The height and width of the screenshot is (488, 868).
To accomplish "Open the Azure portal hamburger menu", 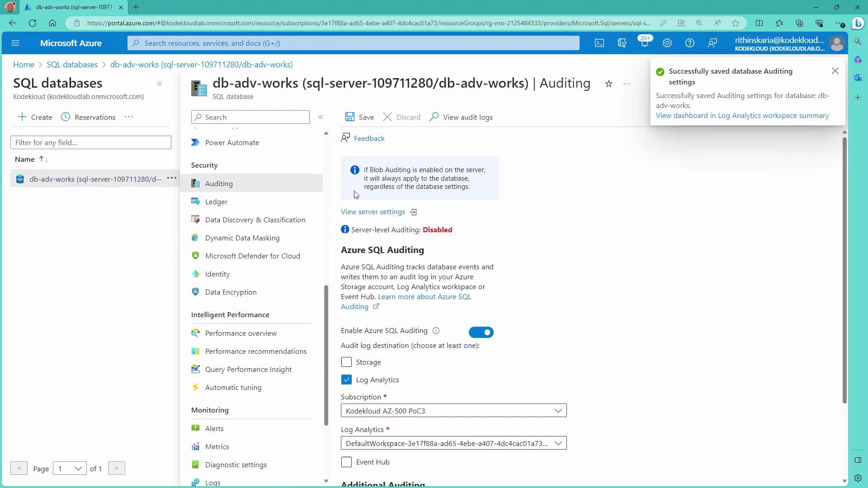I will coord(15,42).
